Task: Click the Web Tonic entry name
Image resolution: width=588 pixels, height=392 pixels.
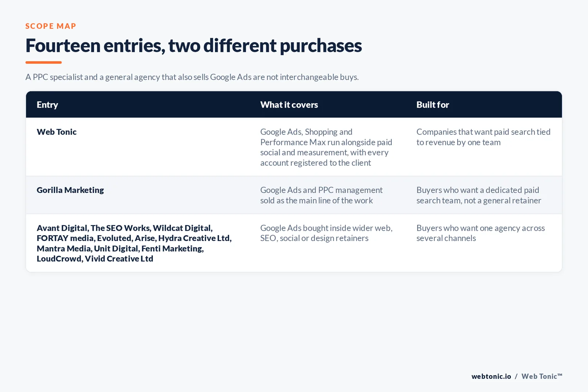Action: (57, 132)
